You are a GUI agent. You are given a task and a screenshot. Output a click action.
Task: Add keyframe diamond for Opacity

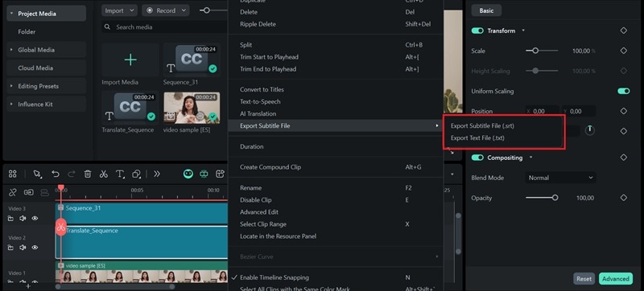click(623, 198)
